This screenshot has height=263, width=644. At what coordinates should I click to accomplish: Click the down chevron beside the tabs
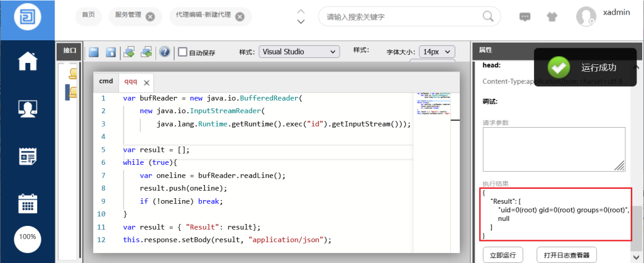click(x=301, y=21)
